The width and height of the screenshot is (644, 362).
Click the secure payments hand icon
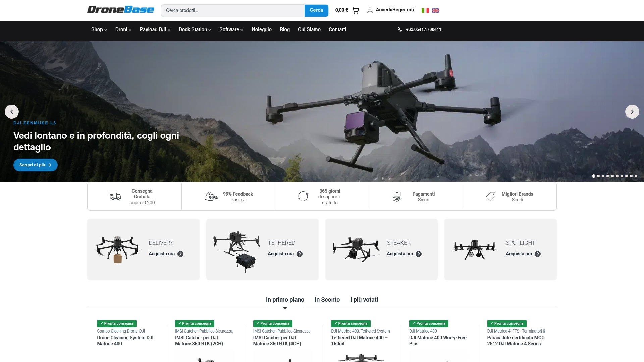coord(397,196)
